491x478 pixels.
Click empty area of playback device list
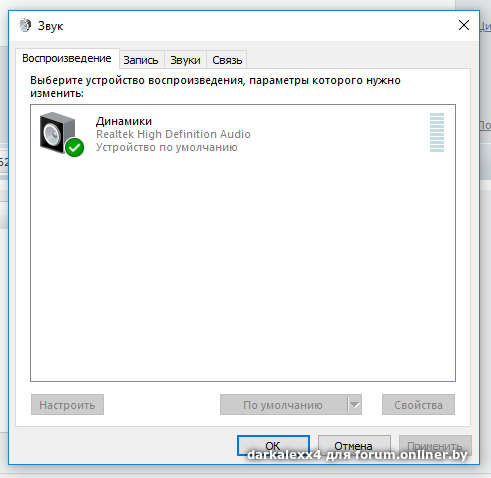coord(243,267)
